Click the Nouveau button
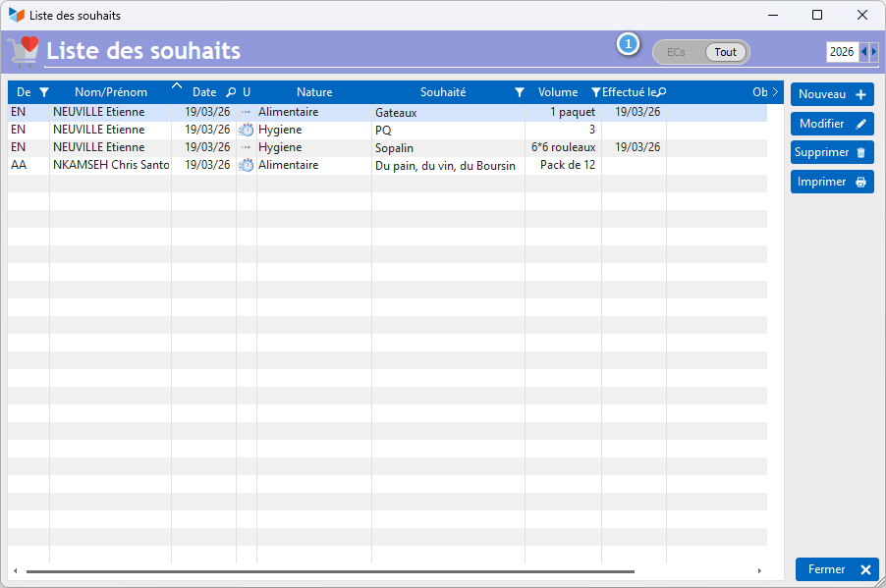The image size is (886, 588). 832,94
